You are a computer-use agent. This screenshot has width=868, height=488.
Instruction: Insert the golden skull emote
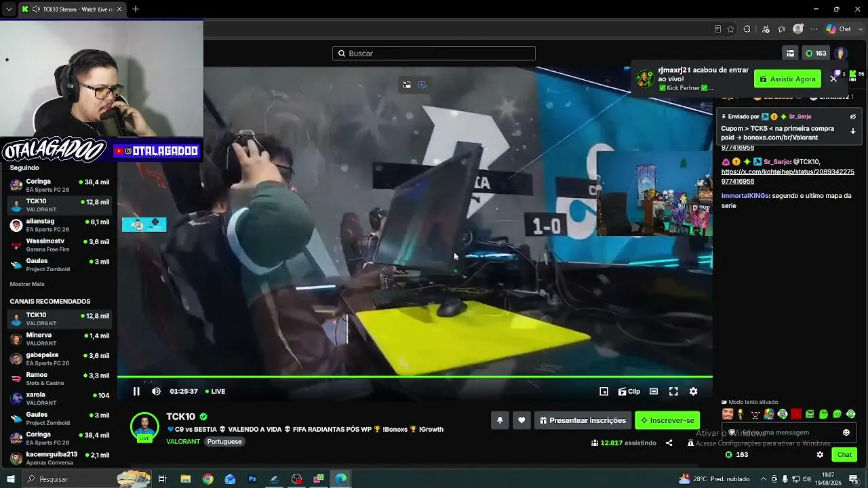click(741, 414)
